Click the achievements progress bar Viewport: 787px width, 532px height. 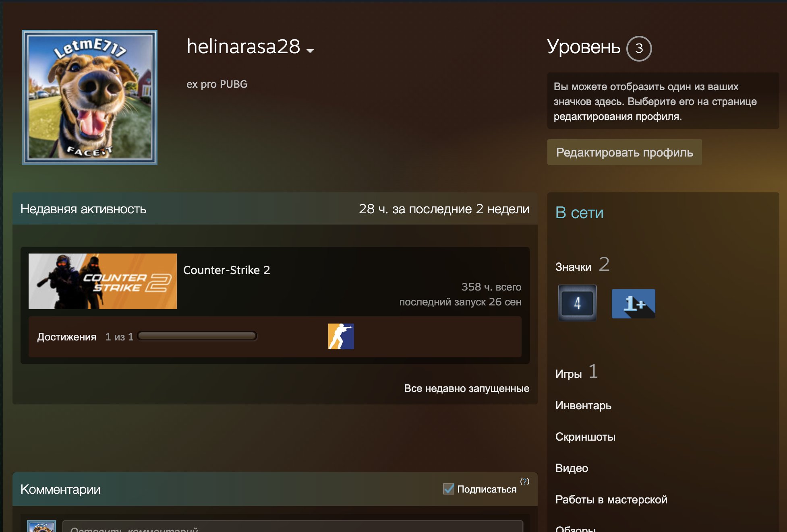tap(197, 336)
